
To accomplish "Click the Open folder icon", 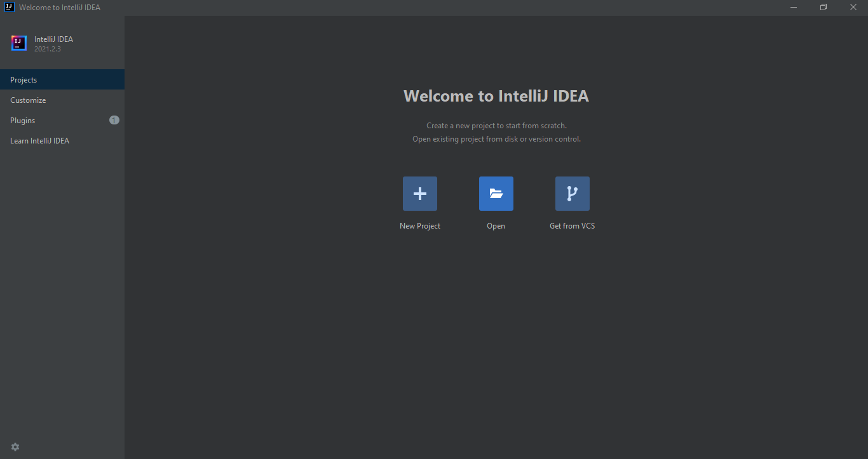I will pyautogui.click(x=496, y=194).
